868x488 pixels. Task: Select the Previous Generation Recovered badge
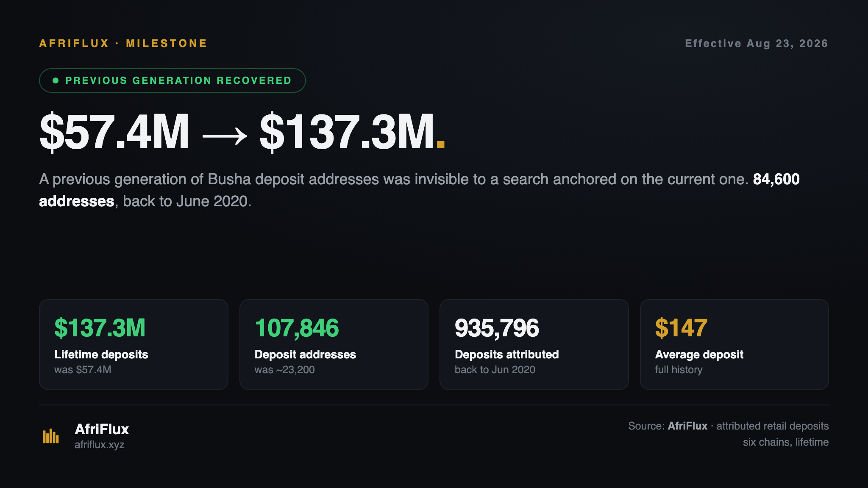tap(172, 80)
